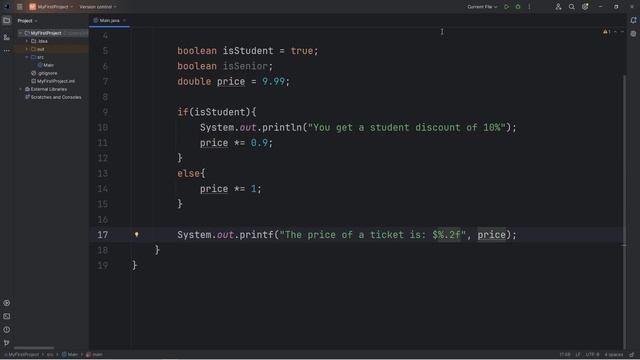
Task: Click 'price *= 1;' statement
Action: [x=231, y=189]
